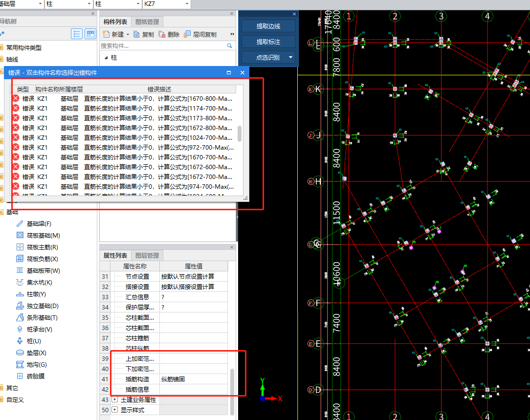This screenshot has height=420, width=530.
Task: Select the 筏板主筋(R) item
Action: [37, 247]
